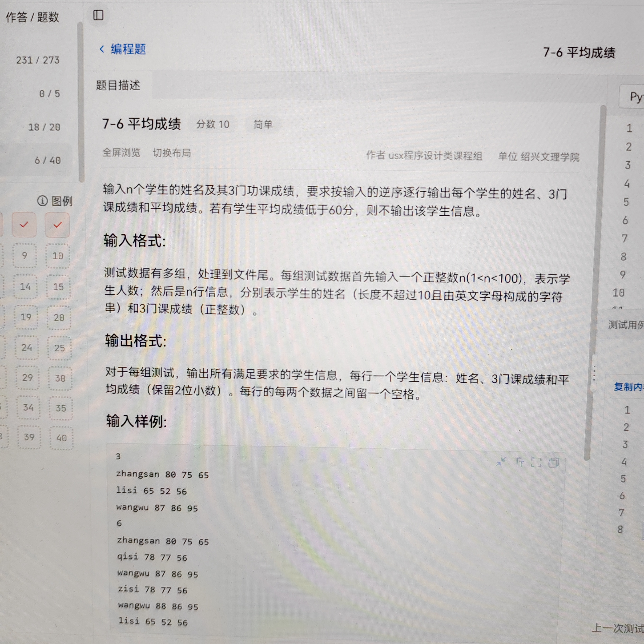Screen dimensions: 644x644
Task: Open question number 39
Action: tap(29, 437)
